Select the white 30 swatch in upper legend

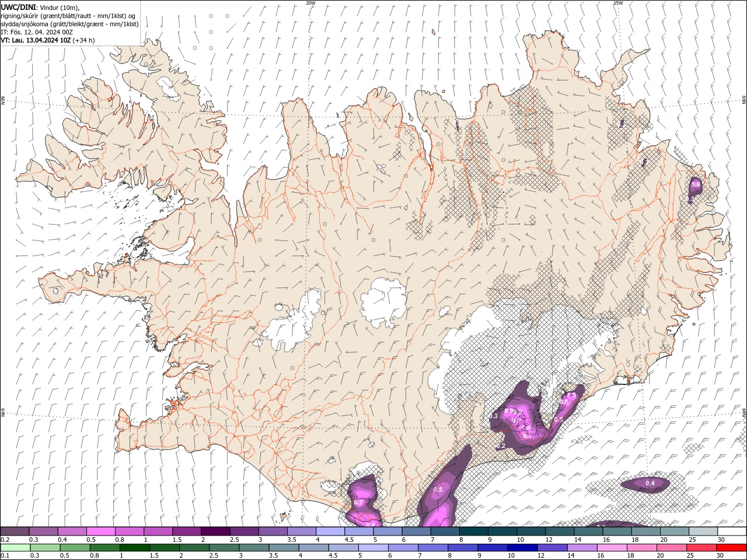(x=732, y=531)
